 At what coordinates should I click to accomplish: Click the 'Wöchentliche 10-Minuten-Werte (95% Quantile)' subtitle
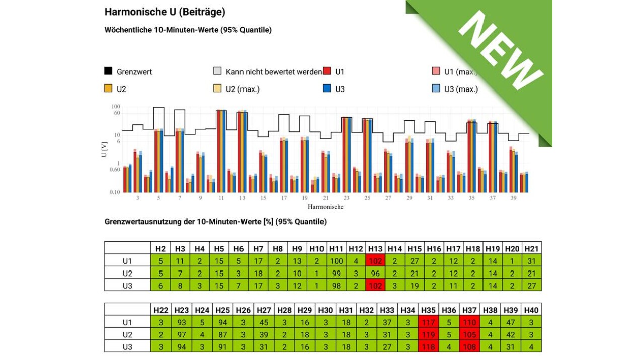(x=188, y=30)
